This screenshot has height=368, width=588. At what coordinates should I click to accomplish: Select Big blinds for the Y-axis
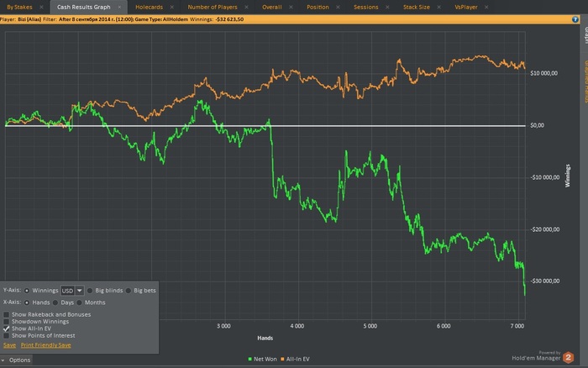pos(90,290)
